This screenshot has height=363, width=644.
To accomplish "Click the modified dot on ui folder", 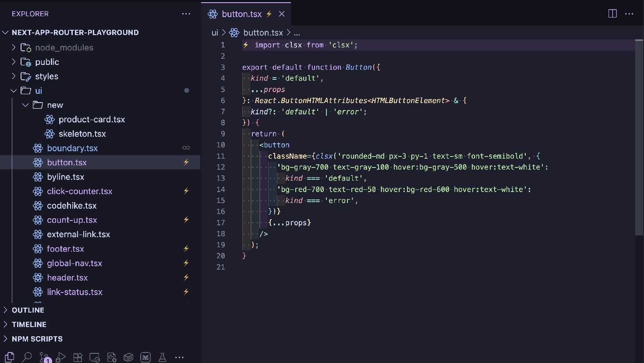I will [187, 91].
